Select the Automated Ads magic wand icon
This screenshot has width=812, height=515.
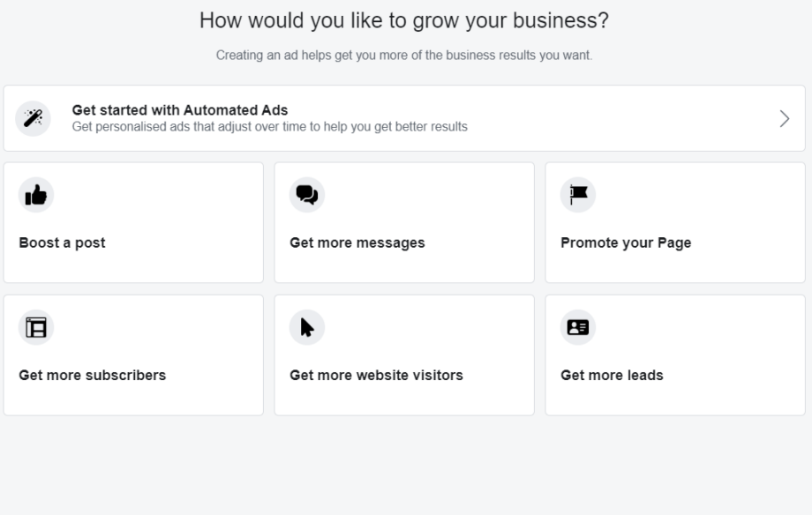[x=34, y=117]
